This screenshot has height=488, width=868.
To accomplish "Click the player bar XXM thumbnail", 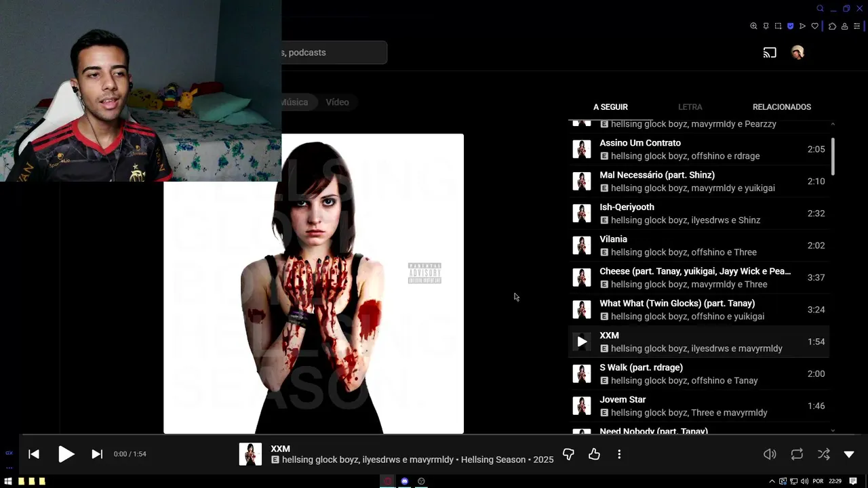I will coord(250,454).
